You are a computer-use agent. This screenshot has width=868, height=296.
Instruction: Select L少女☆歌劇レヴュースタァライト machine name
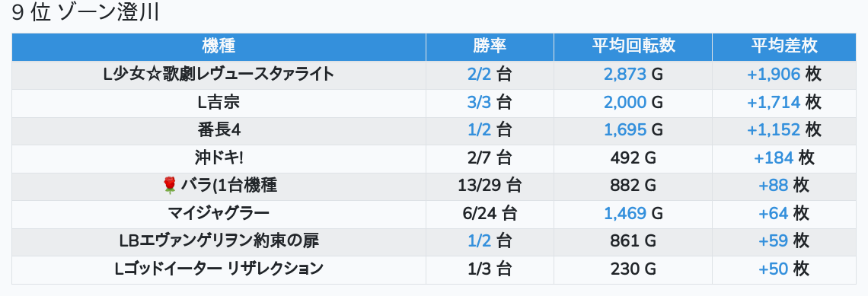pyautogui.click(x=219, y=75)
